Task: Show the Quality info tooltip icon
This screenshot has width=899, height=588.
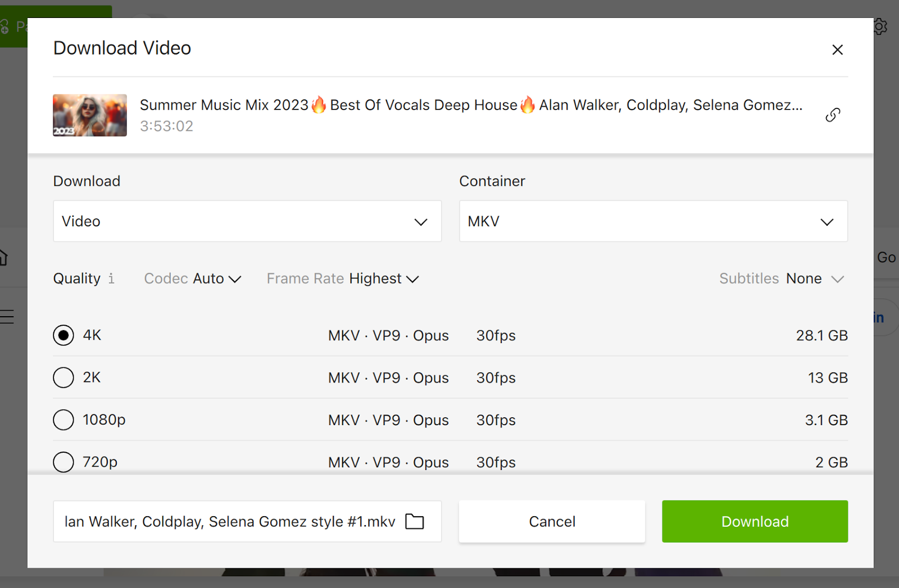Action: (x=111, y=279)
